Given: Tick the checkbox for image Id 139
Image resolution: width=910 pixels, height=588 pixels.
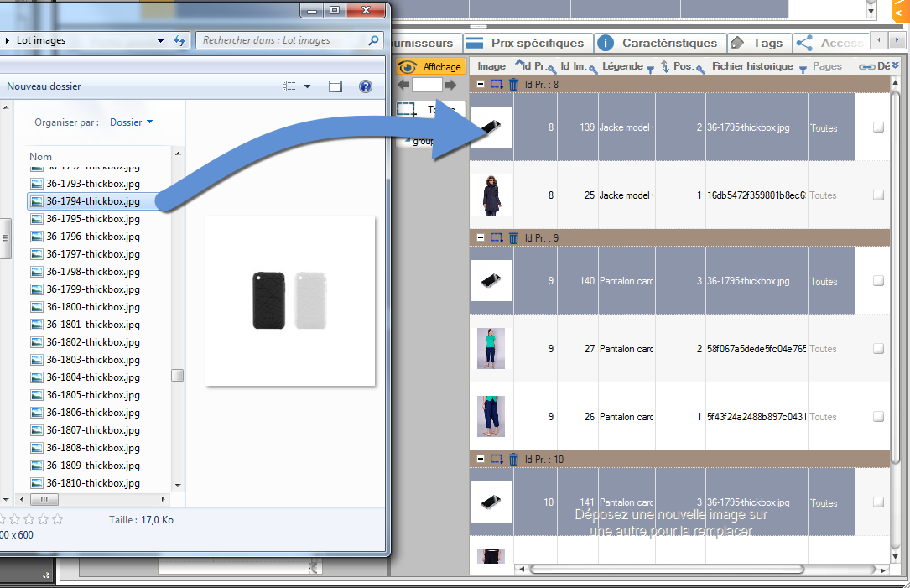Looking at the screenshot, I should click(878, 127).
